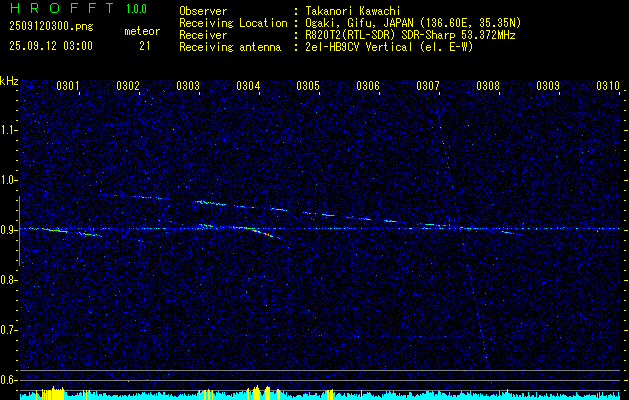Click the version number 1.0.0

click(x=136, y=8)
